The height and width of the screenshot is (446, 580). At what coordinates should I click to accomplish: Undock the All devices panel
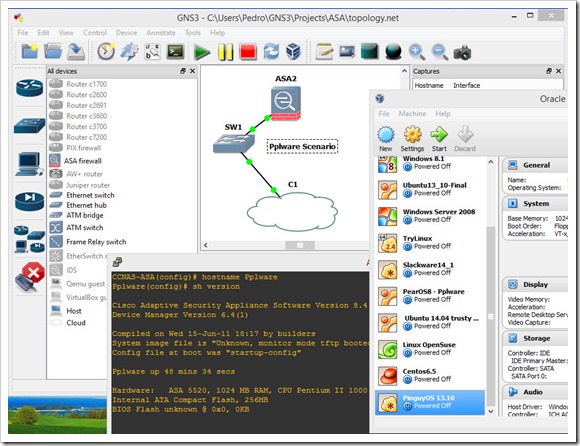click(x=183, y=71)
